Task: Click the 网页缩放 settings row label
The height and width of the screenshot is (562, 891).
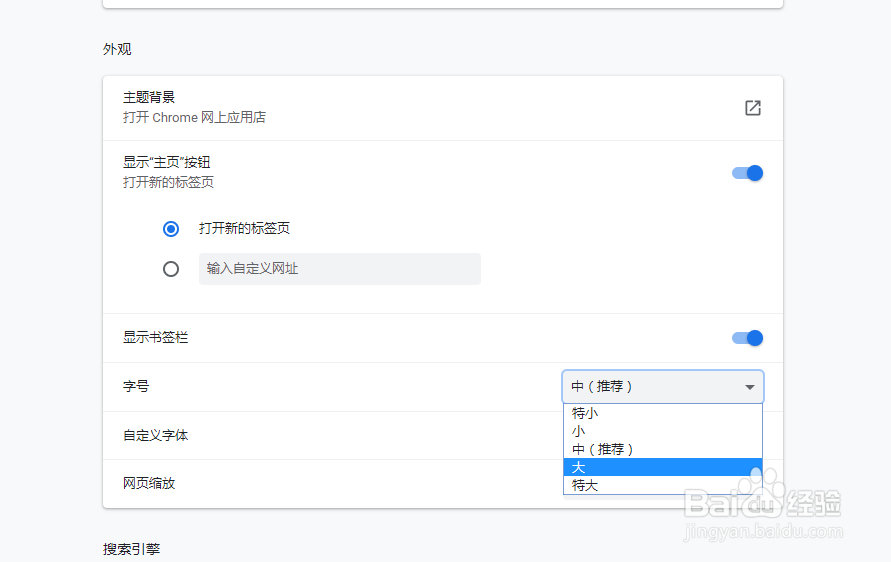Action: [x=149, y=483]
